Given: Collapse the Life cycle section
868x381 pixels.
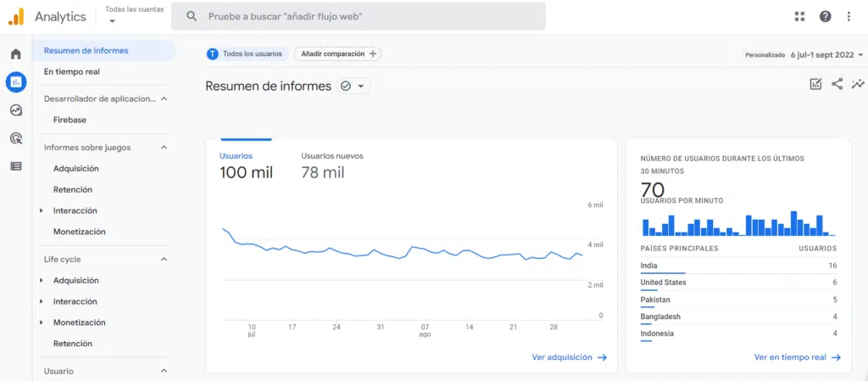Looking at the screenshot, I should (164, 259).
